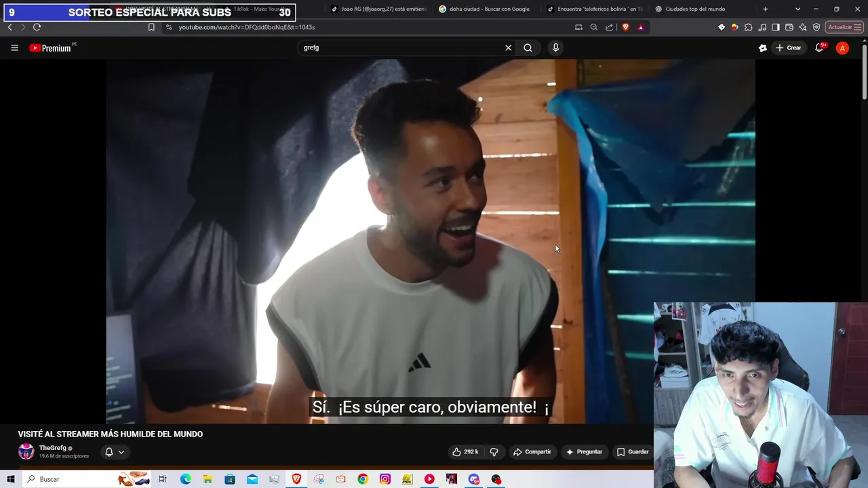Click the Actualizar browser update button
The height and width of the screenshot is (488, 868).
(844, 27)
